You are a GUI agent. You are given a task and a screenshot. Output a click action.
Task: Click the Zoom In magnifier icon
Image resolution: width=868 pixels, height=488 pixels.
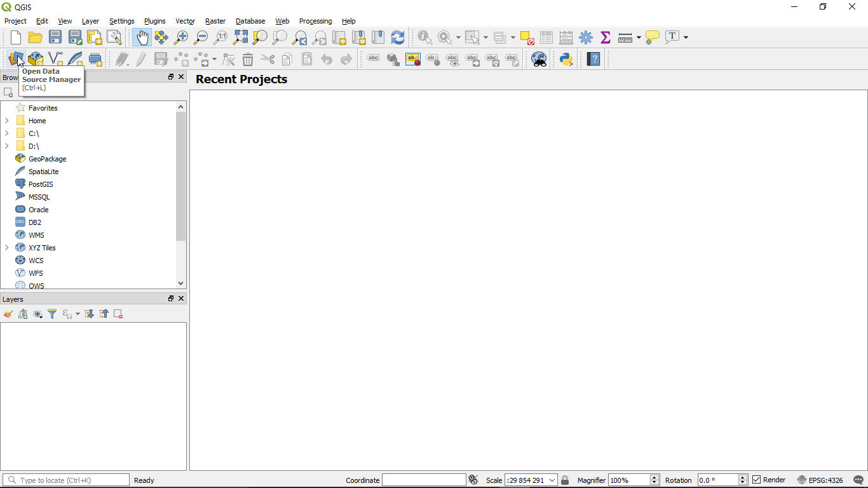[x=181, y=37]
